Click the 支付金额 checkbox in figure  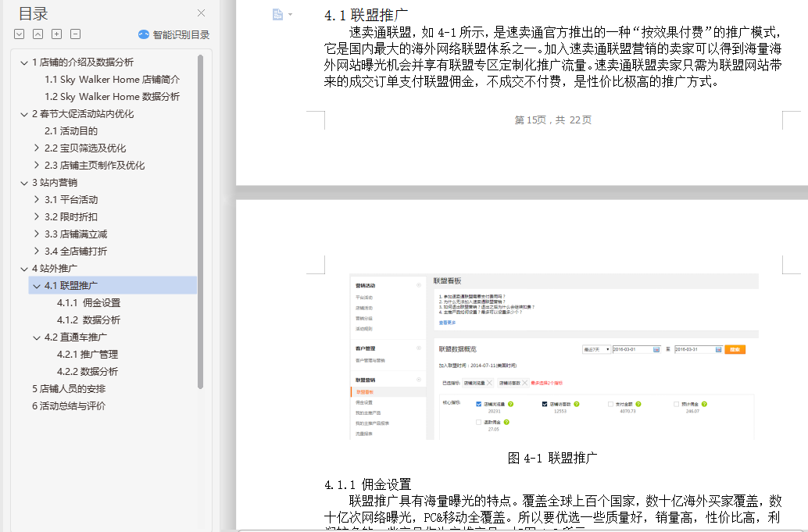click(x=610, y=405)
